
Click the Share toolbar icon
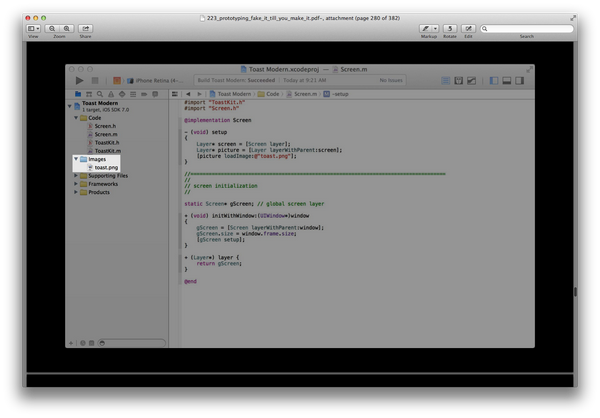click(86, 28)
